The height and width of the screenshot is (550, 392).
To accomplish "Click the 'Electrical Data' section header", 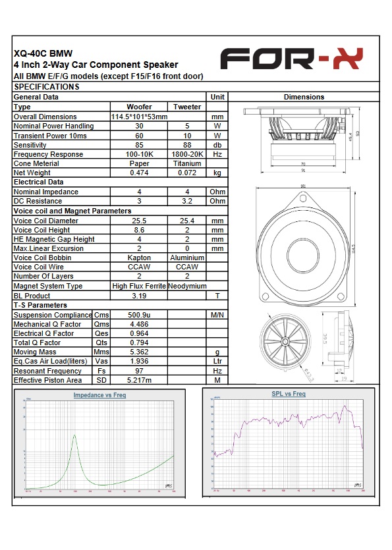I will coord(39,182).
